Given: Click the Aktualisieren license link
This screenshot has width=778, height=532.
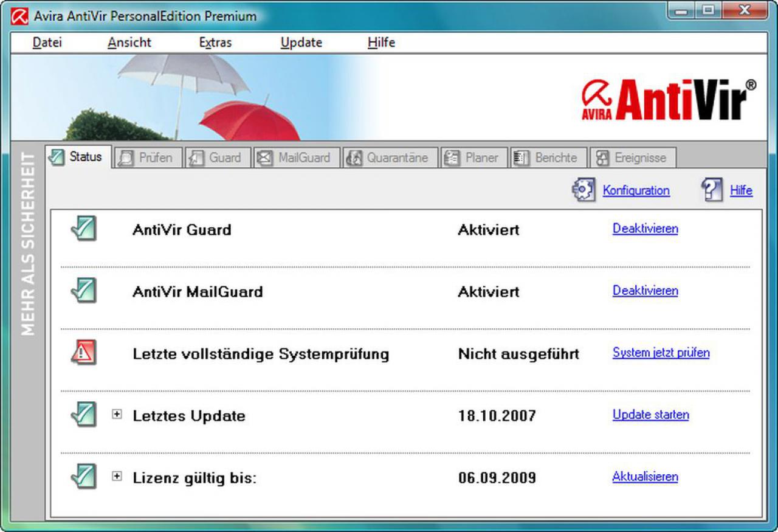Looking at the screenshot, I should (x=645, y=477).
